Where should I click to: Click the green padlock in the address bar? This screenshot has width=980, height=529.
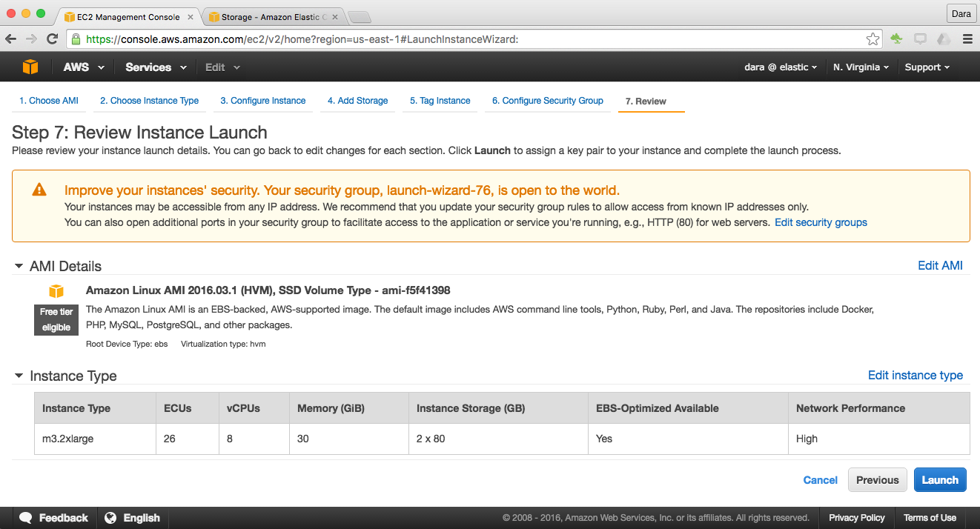(76, 39)
